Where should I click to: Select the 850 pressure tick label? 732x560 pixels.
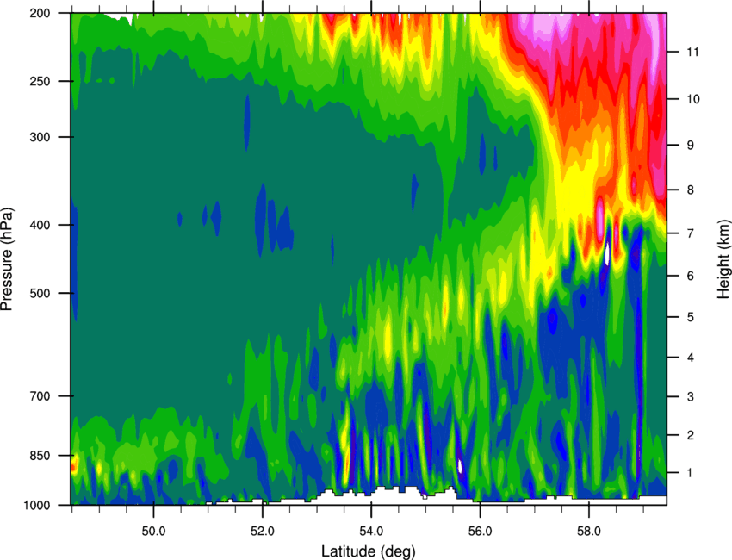pos(40,456)
